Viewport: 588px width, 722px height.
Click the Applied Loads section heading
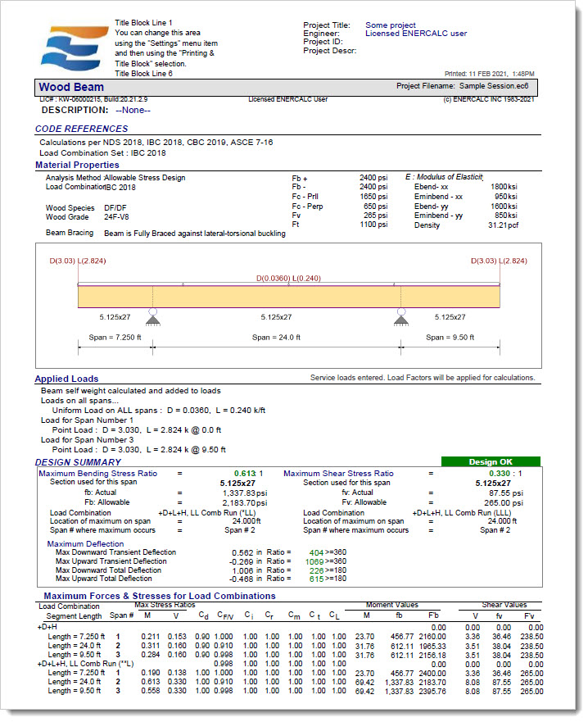pyautogui.click(x=66, y=379)
